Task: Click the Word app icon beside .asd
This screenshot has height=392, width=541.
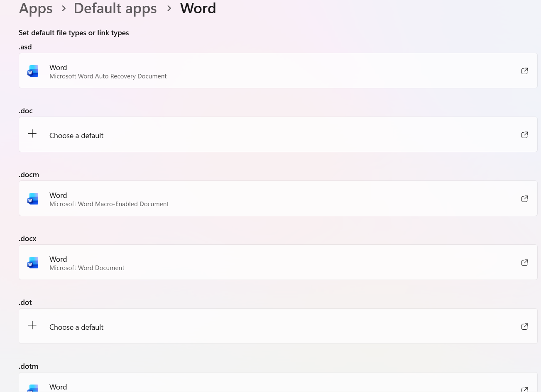Action: 33,71
